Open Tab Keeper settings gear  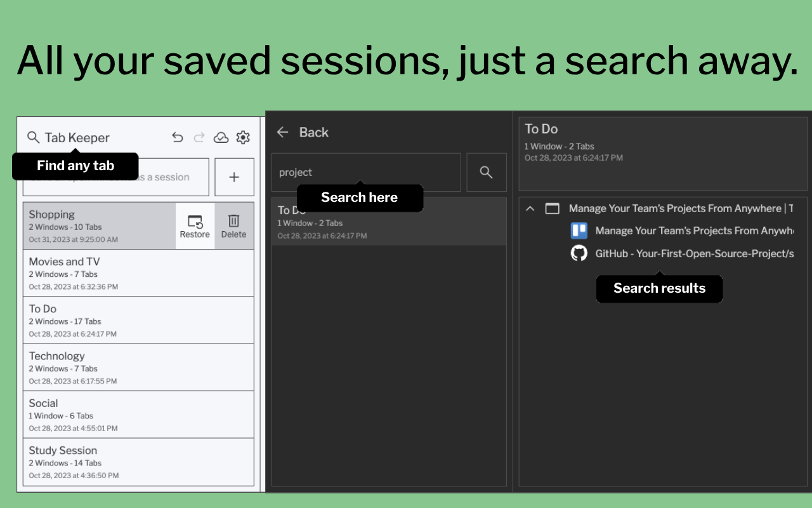click(x=243, y=137)
